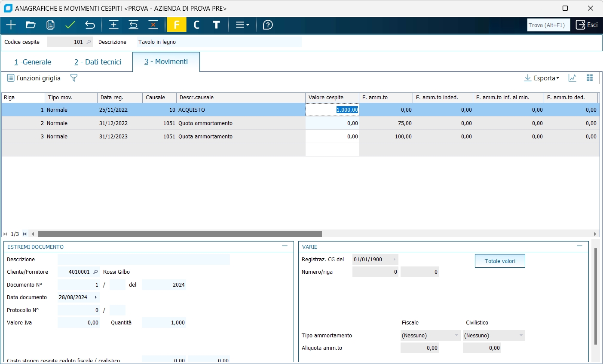Click the green checkmark save icon

pos(70,25)
